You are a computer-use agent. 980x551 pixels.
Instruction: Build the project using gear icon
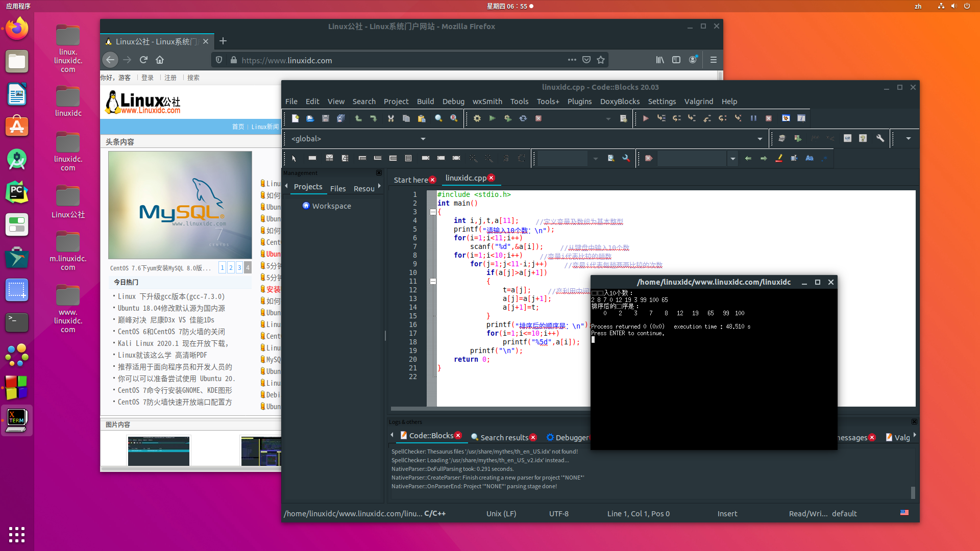pos(477,118)
